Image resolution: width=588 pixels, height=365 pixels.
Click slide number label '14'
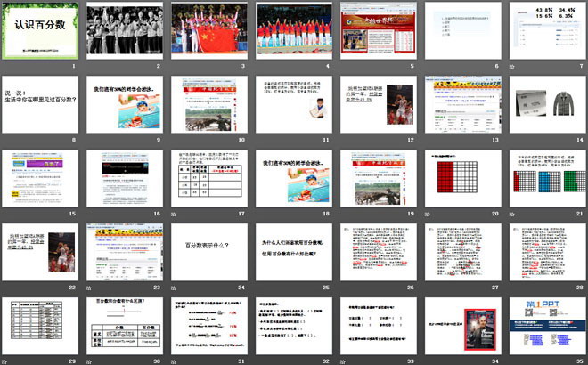click(580, 140)
